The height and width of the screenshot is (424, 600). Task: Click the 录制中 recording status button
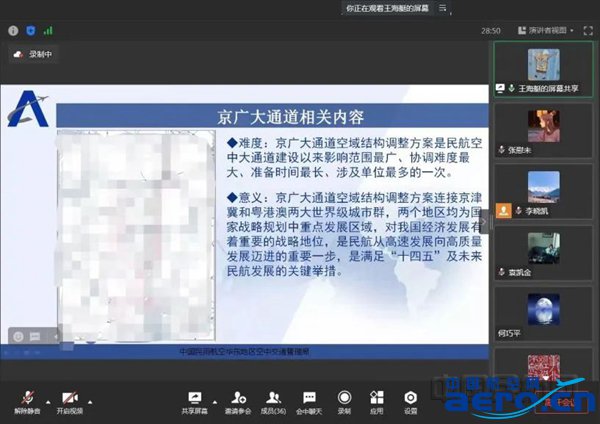pos(34,55)
